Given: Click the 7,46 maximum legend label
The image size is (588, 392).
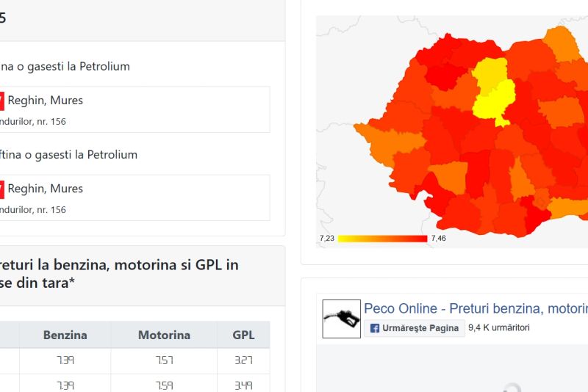Looking at the screenshot, I should click(x=439, y=238).
